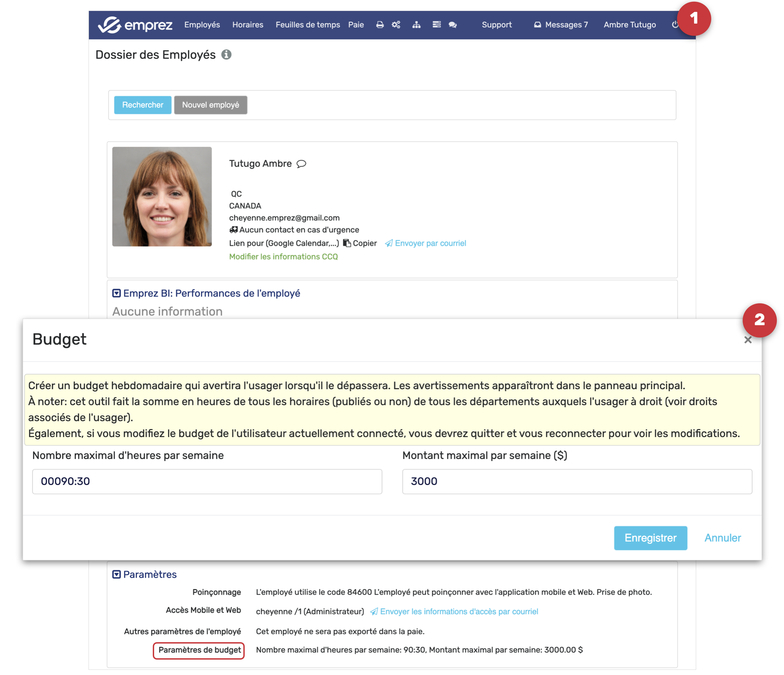Click comment bubble next to Tutugo Ambre
The image size is (784, 675).
[x=301, y=164]
